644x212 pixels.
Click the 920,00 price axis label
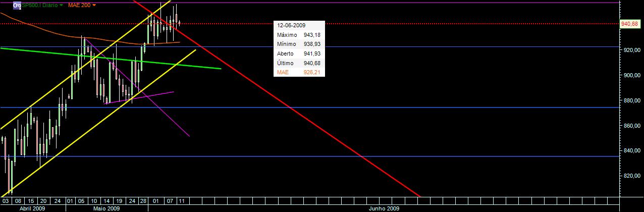[x=631, y=50]
